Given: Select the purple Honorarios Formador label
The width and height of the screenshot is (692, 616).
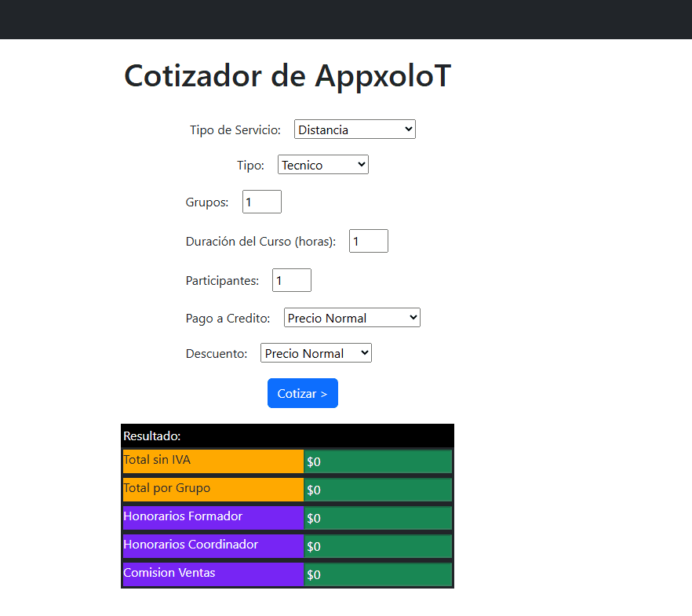Looking at the screenshot, I should pyautogui.click(x=213, y=518).
